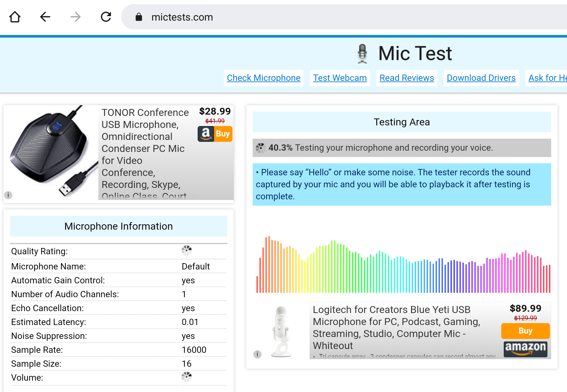Viewport: 567px width, 392px height.
Task: Open the Mic Test title heading
Action: (x=415, y=53)
